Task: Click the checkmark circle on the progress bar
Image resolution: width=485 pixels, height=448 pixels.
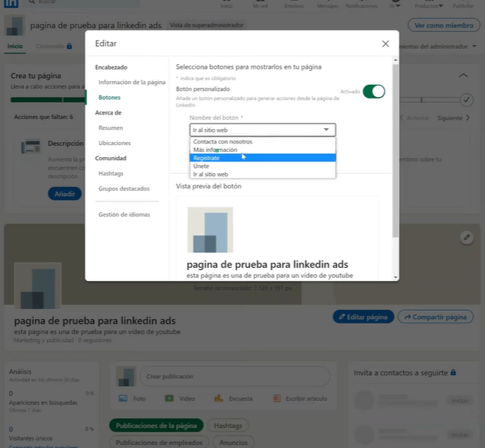Action: (x=467, y=100)
